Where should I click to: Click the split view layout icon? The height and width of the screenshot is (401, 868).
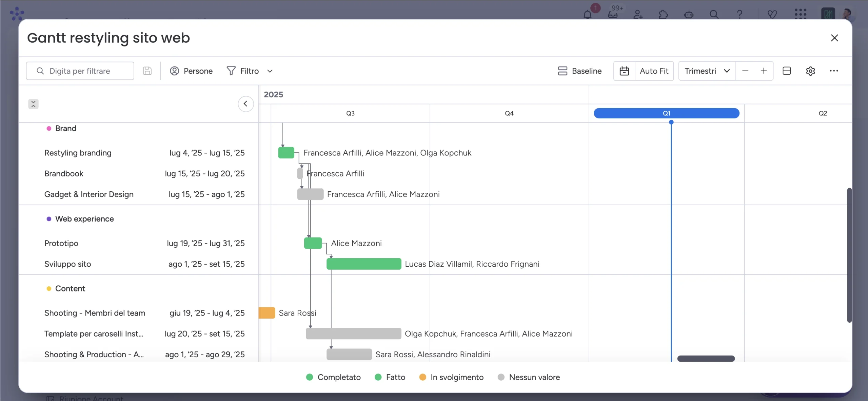(787, 71)
